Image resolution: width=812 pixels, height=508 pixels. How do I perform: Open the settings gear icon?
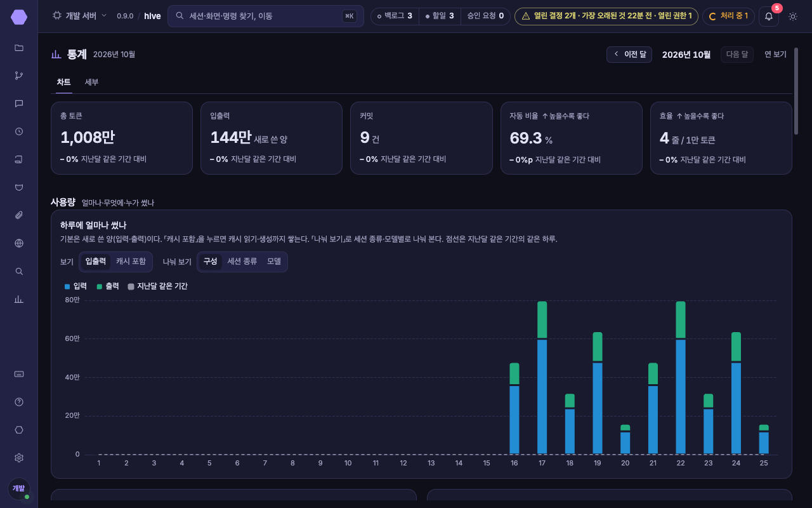(19, 458)
